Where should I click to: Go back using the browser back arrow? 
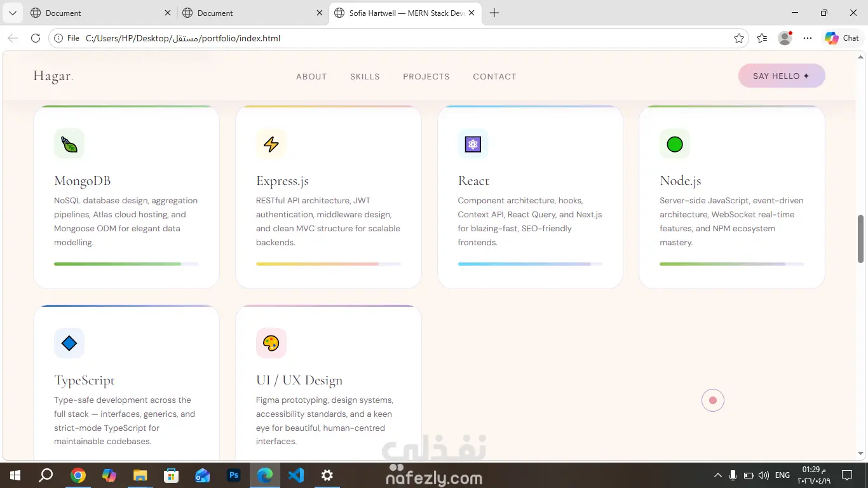pos(13,38)
